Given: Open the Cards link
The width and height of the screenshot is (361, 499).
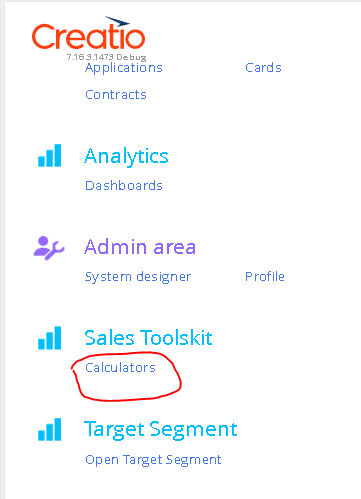Looking at the screenshot, I should [x=263, y=68].
